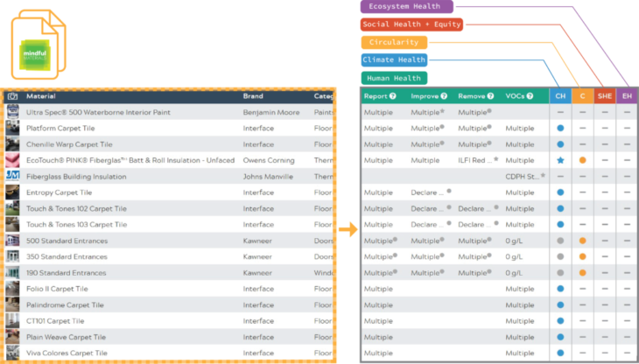Sort by the Brand column header
Image resolution: width=639 pixels, height=364 pixels.
[253, 96]
